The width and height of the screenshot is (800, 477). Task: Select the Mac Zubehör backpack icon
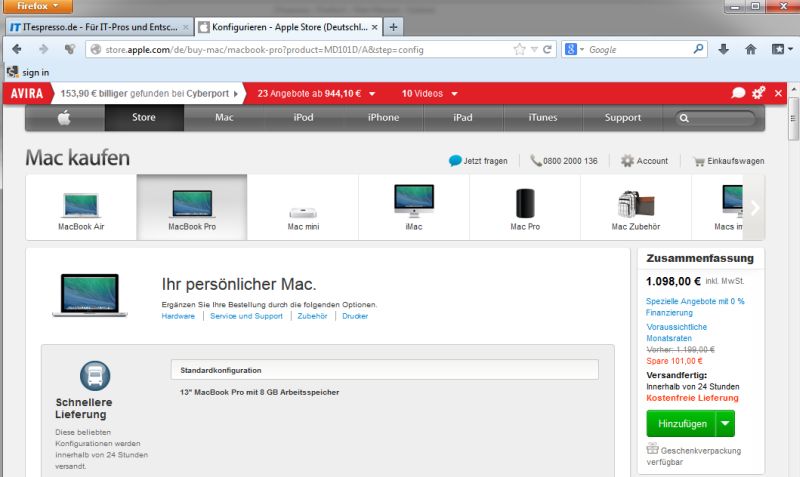[x=636, y=204]
